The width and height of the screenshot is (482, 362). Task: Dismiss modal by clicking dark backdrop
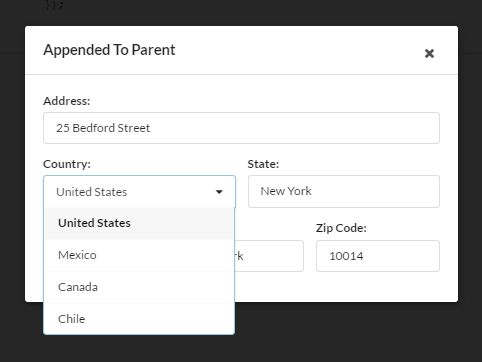pos(333,333)
